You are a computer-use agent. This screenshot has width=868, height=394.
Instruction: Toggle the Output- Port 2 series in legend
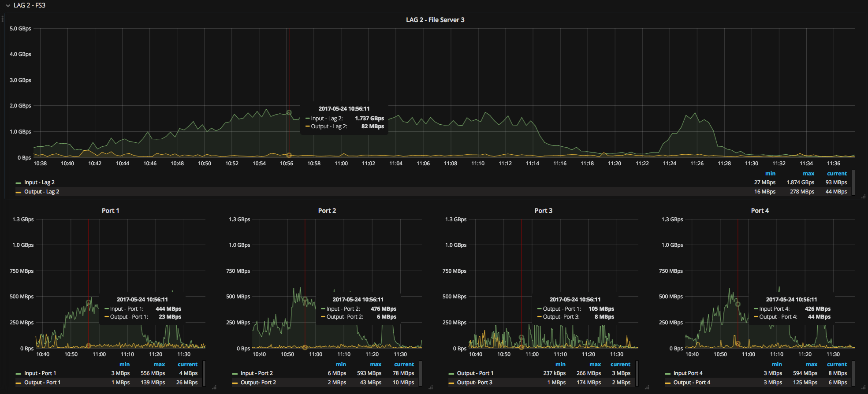point(258,383)
